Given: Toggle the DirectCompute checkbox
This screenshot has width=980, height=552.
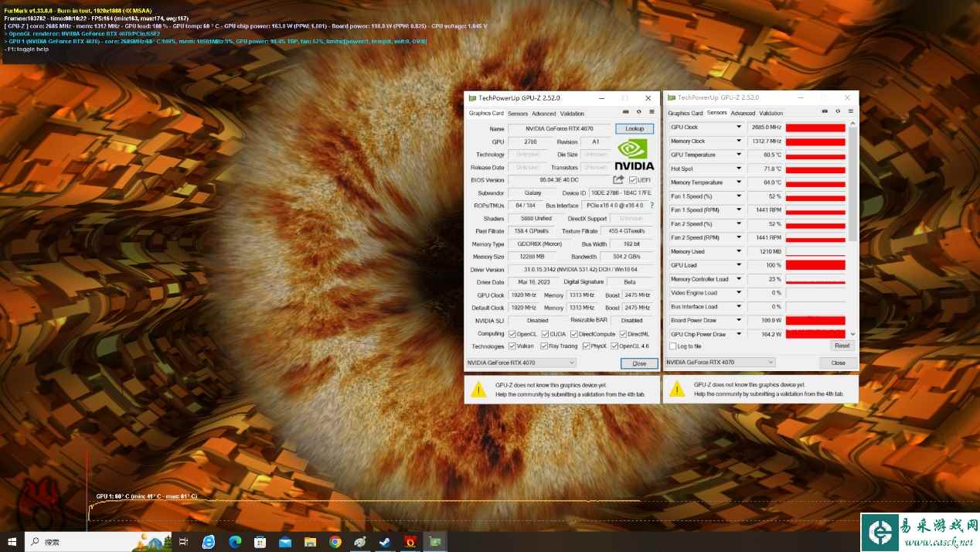Looking at the screenshot, I should click(x=575, y=334).
